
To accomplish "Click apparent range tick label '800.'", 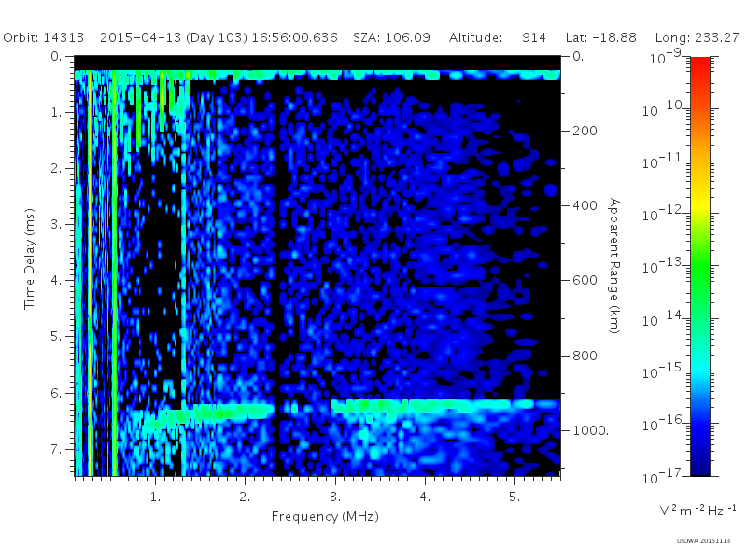I will click(586, 356).
